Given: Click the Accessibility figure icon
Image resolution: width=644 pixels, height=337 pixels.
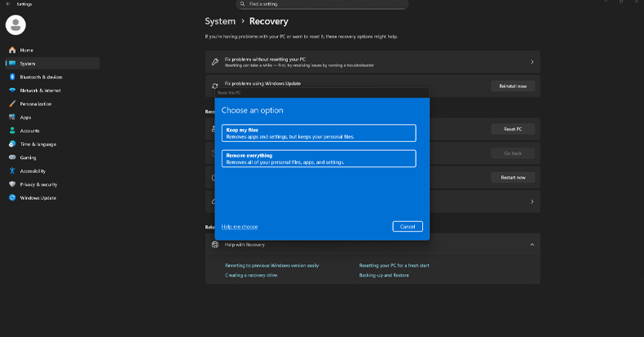Looking at the screenshot, I should [12, 171].
